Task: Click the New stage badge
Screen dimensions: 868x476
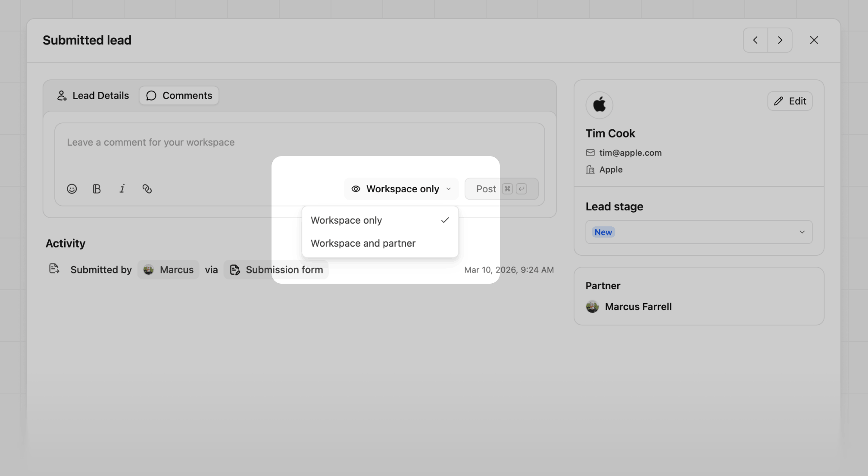Action: pos(603,232)
